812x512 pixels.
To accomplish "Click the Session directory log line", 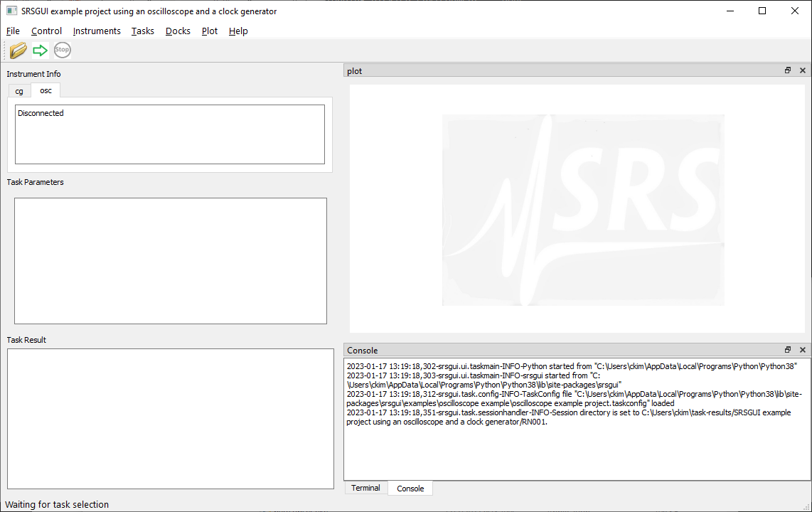I will (x=569, y=417).
